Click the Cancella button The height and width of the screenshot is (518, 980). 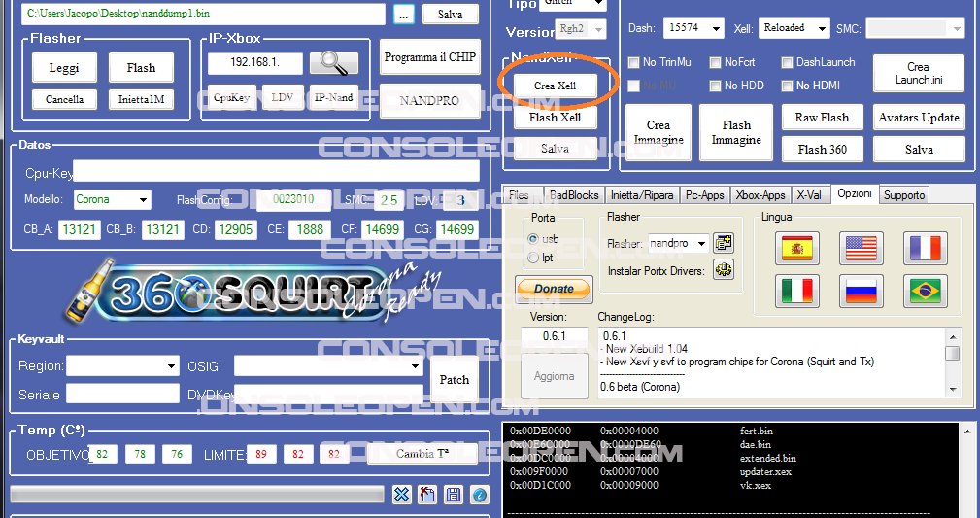click(64, 99)
